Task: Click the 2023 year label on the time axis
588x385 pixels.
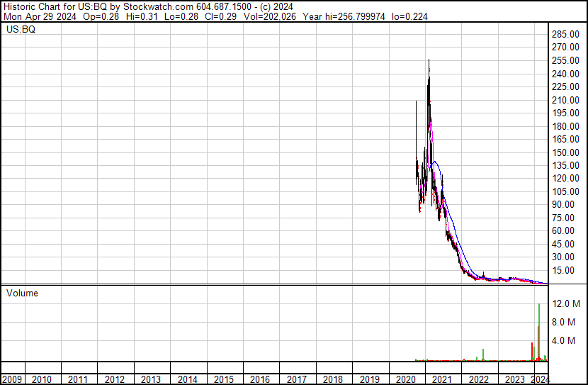Action: point(515,379)
